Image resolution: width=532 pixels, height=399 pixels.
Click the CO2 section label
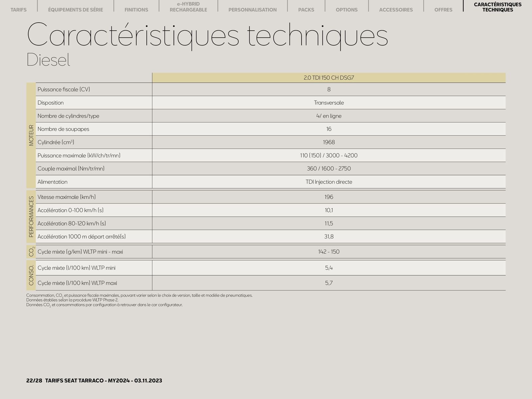[x=31, y=252]
